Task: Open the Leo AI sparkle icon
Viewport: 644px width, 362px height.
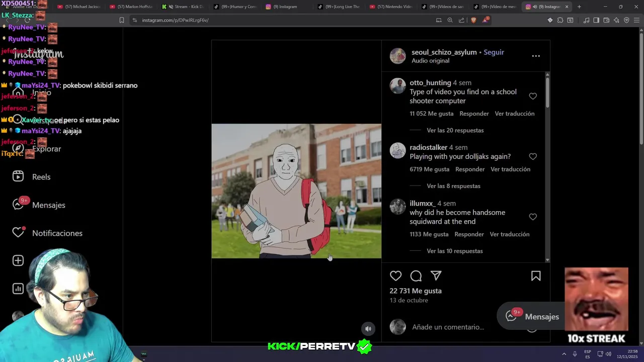Action: pyautogui.click(x=616, y=20)
